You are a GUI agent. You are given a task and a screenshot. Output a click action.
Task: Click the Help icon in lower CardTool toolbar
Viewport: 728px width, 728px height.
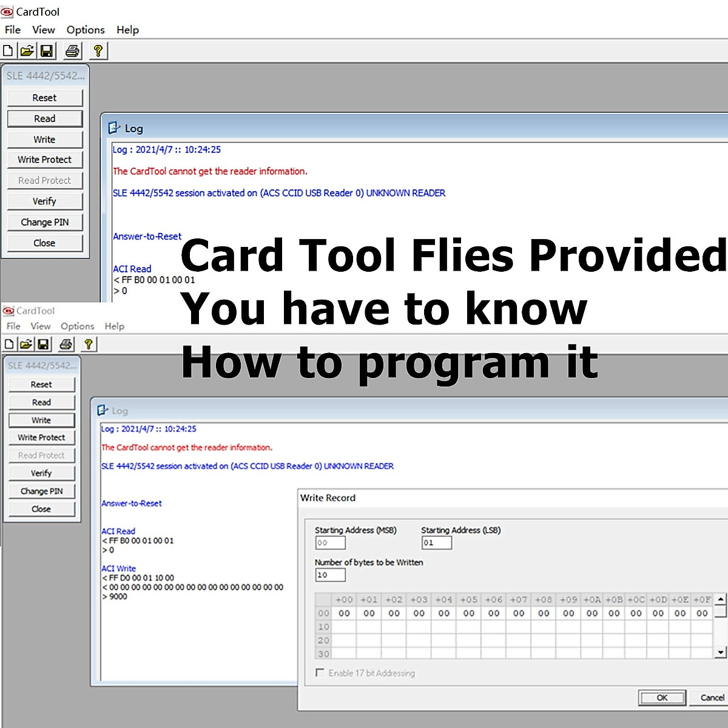(89, 345)
